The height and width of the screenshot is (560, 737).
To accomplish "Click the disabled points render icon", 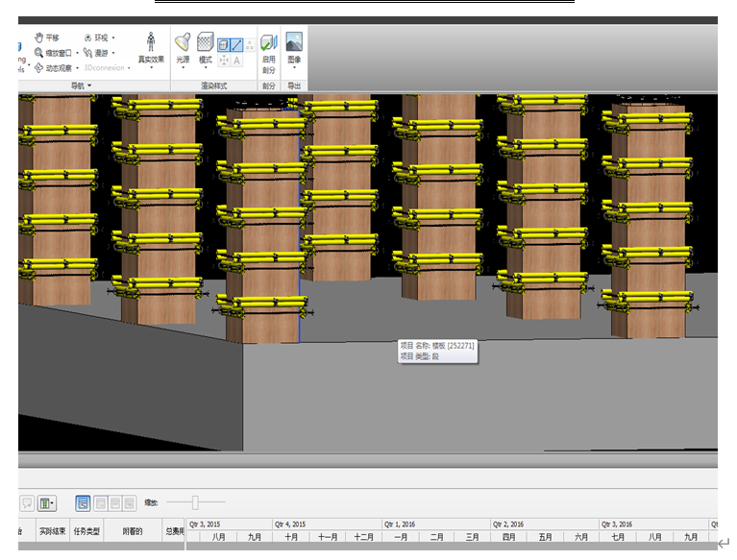I will (250, 45).
